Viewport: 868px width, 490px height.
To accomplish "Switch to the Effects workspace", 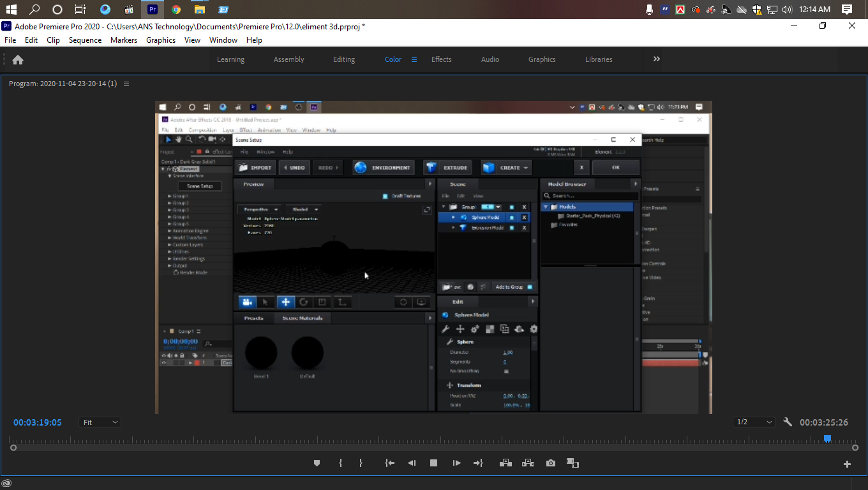I will pyautogui.click(x=442, y=59).
